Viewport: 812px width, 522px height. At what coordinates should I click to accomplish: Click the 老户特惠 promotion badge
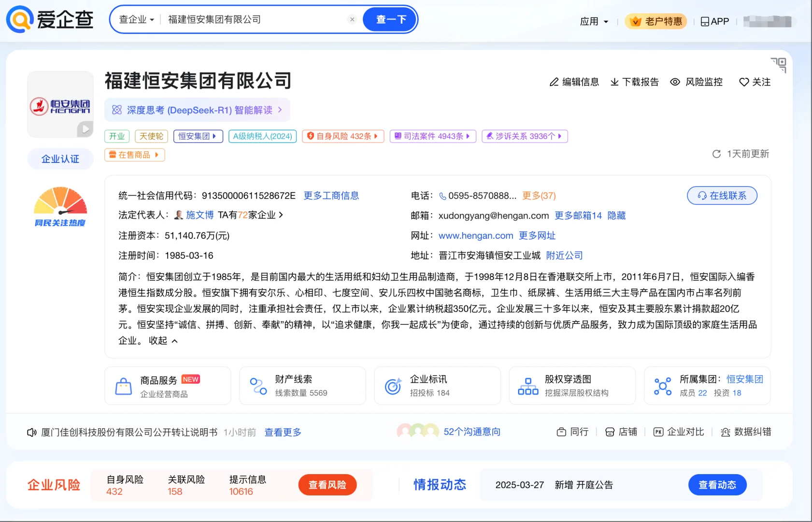pos(656,21)
